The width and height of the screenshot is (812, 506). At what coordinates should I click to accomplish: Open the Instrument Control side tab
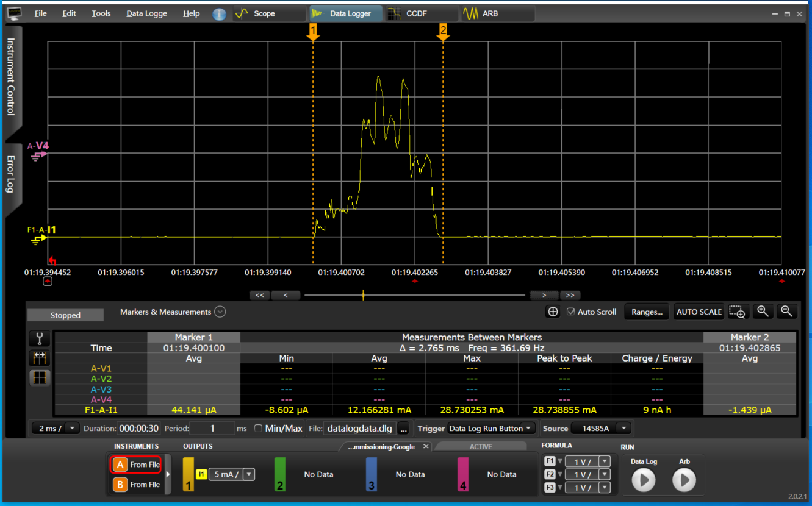12,77
